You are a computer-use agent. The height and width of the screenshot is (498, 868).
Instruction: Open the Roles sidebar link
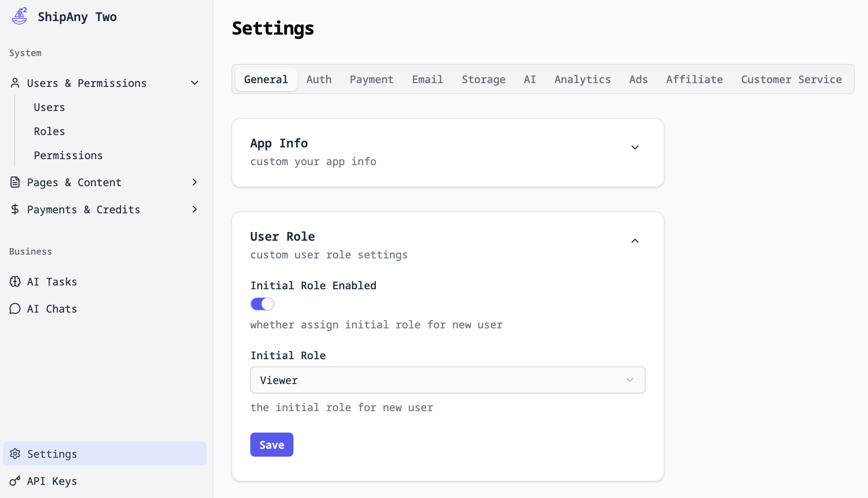click(x=49, y=131)
